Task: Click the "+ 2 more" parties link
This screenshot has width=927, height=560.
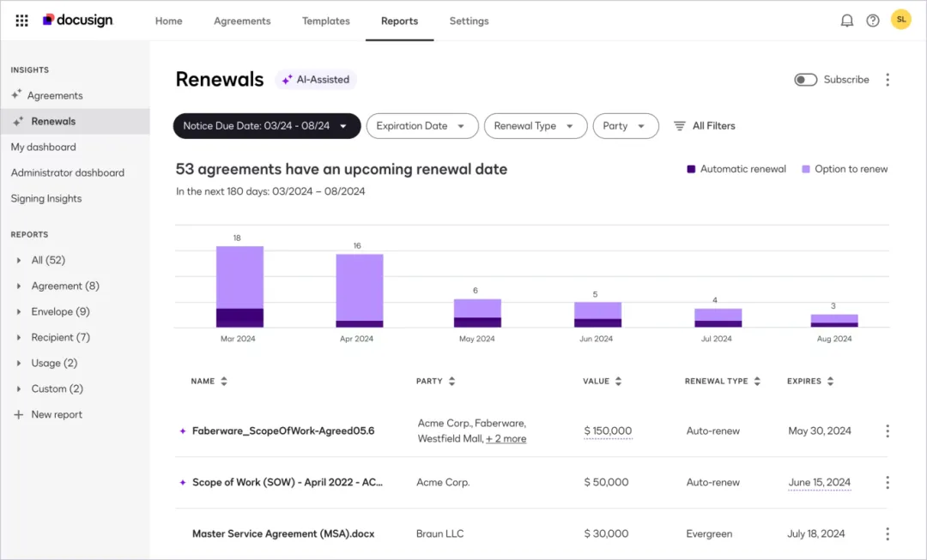Action: point(506,439)
